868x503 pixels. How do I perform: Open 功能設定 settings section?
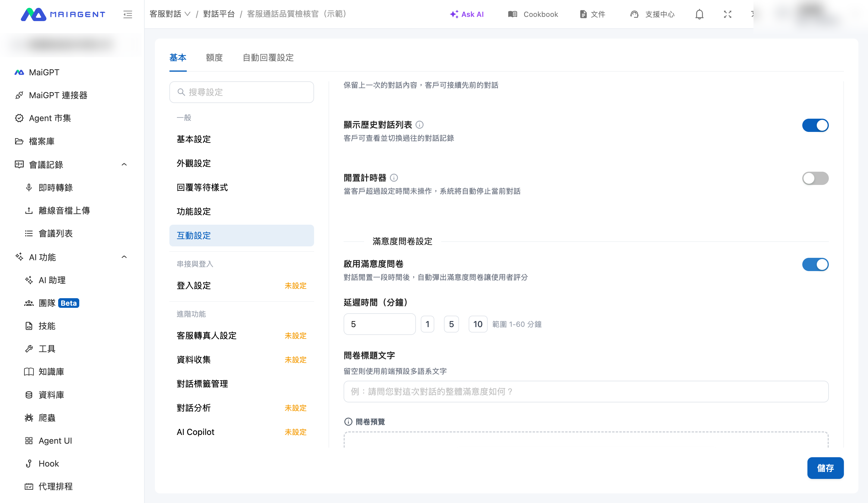click(241, 211)
